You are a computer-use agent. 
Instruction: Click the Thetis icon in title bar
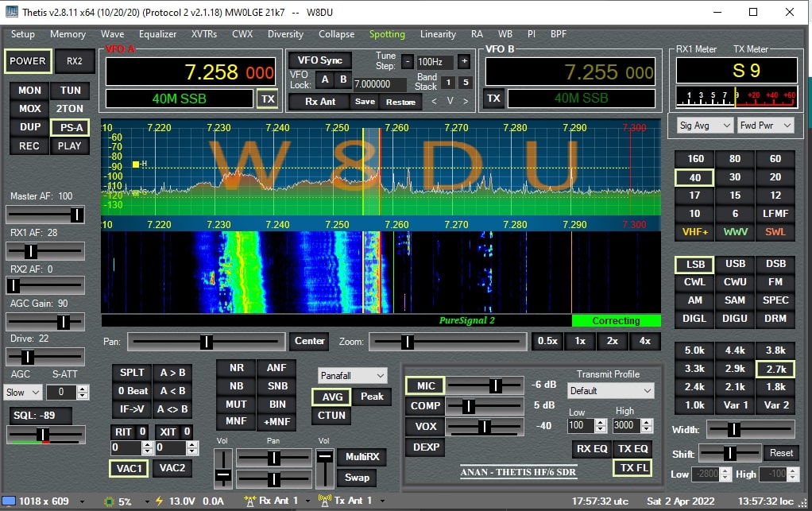pyautogui.click(x=11, y=12)
